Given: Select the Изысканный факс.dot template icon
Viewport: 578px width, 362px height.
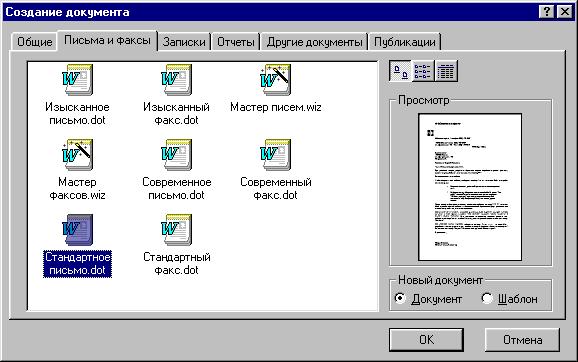Looking at the screenshot, I should (176, 80).
